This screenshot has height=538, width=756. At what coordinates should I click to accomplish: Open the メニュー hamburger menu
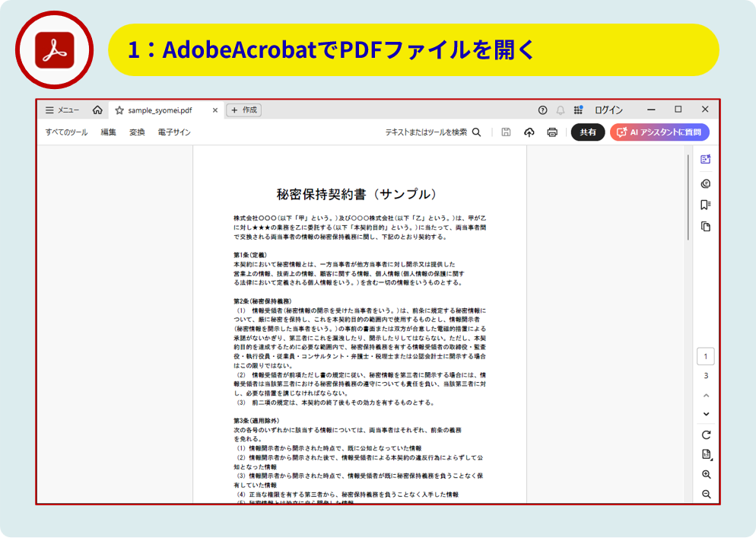[x=62, y=110]
